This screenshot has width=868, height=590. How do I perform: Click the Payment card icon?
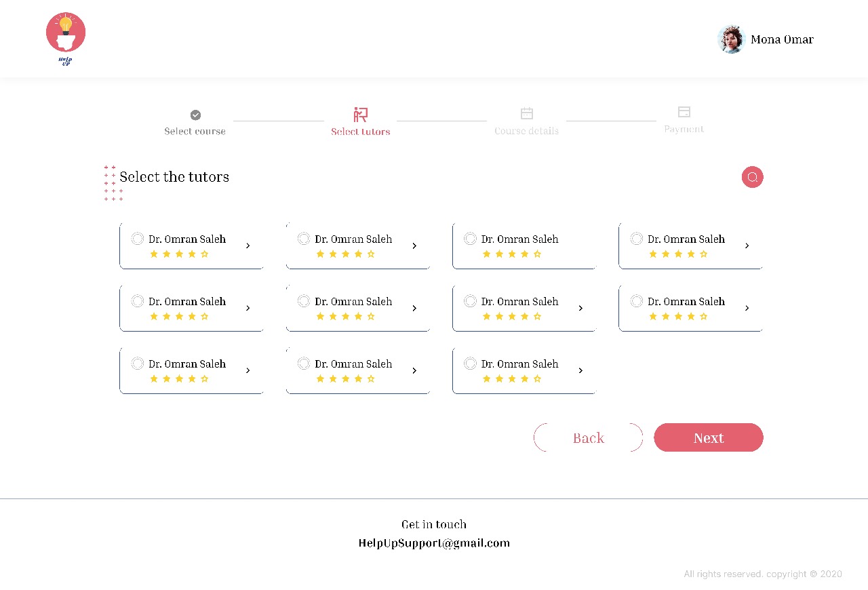point(684,112)
